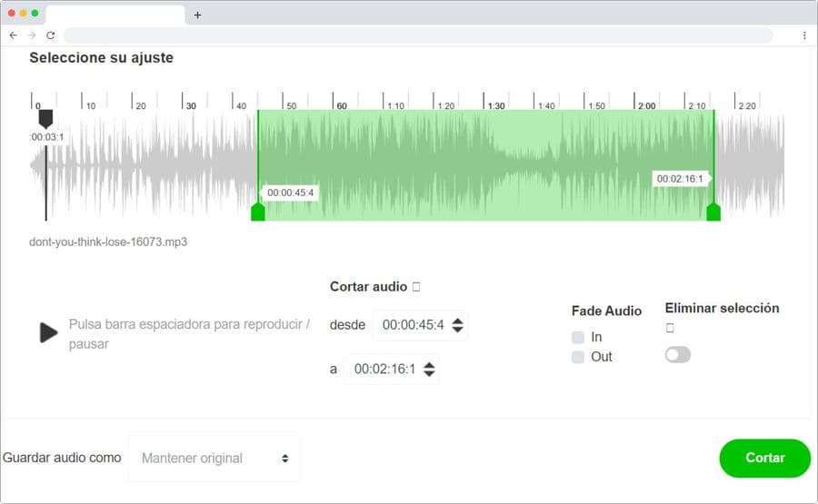Click the 'Guardar audio como' label

(x=62, y=458)
